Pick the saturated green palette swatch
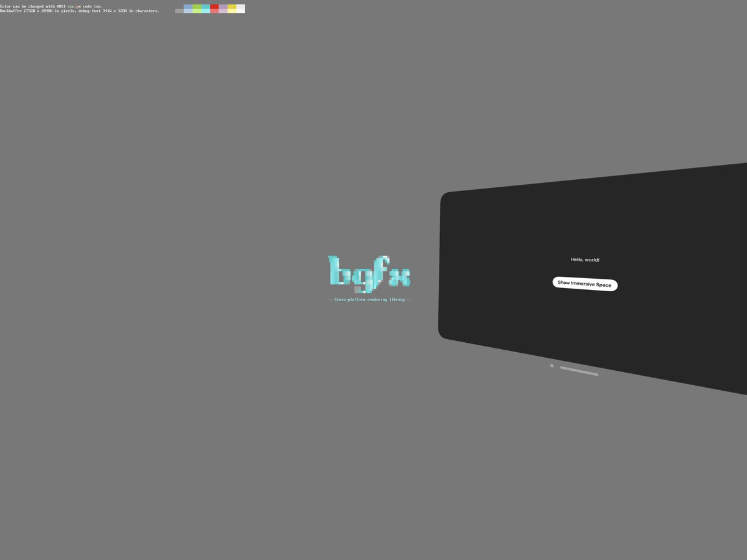 pyautogui.click(x=197, y=6)
